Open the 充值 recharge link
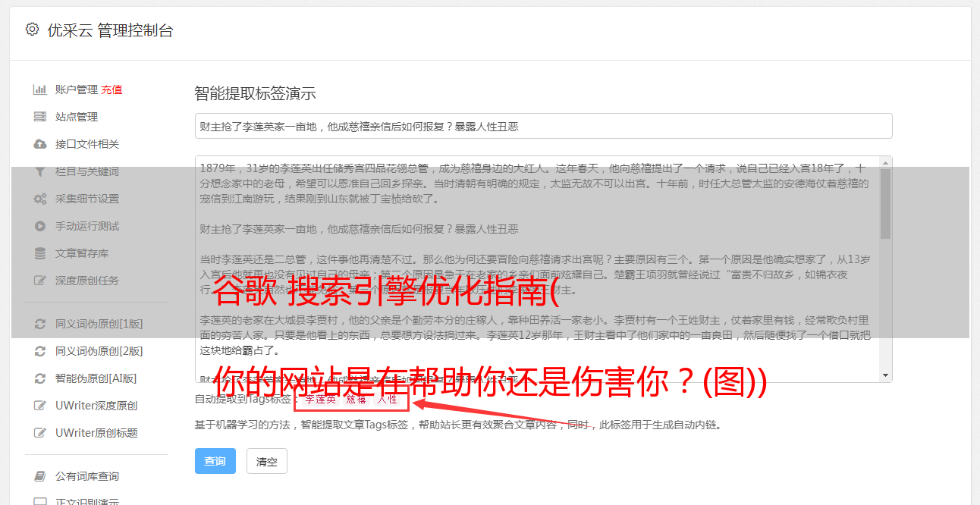 pos(112,89)
